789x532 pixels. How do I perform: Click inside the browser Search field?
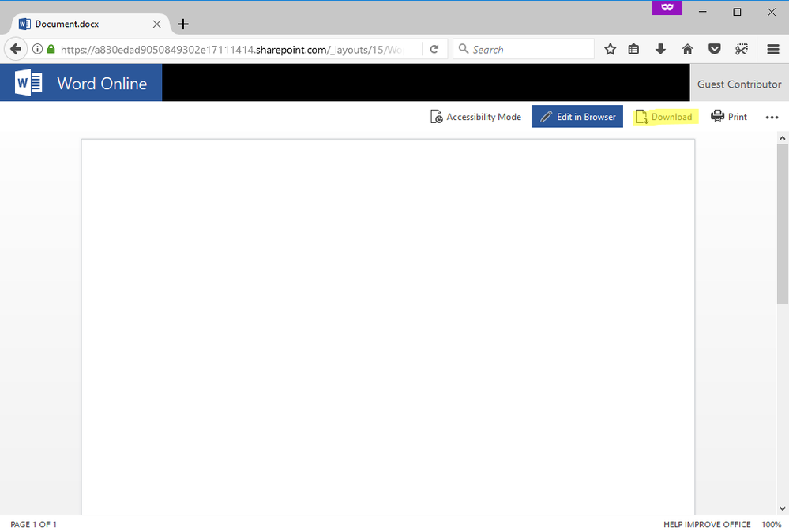point(524,49)
